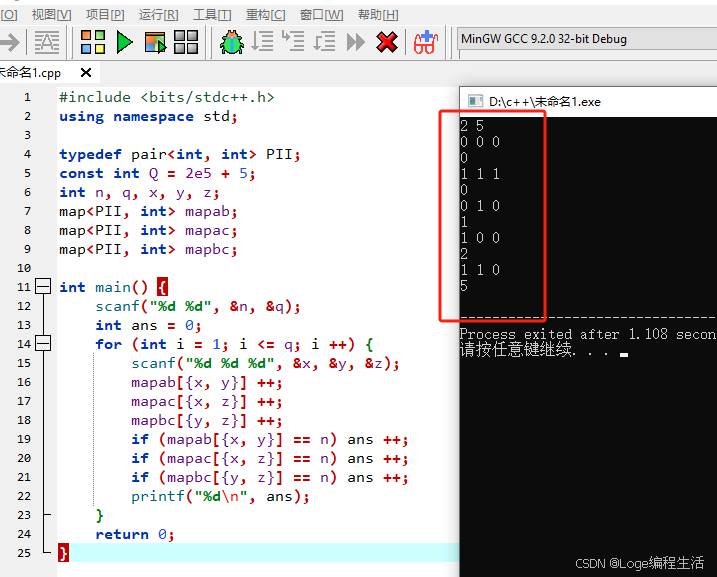Continue execution with double arrow icon
Viewport: 717px width, 577px height.
pyautogui.click(x=356, y=43)
